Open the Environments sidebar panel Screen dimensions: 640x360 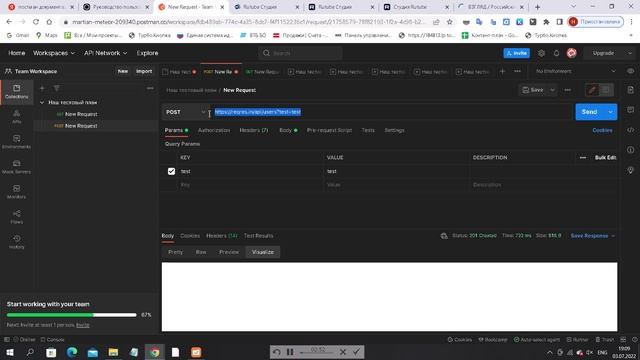tap(17, 142)
